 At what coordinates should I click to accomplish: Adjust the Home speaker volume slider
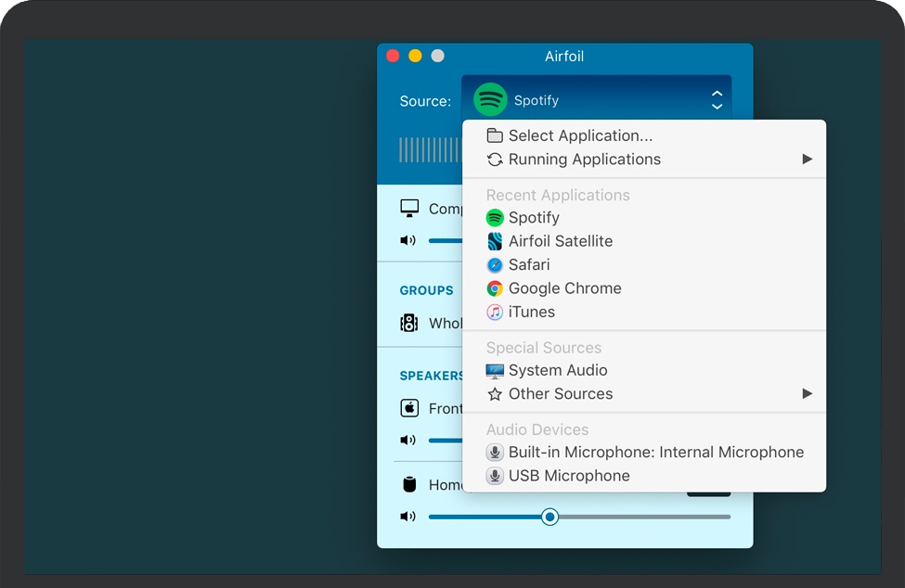[549, 517]
